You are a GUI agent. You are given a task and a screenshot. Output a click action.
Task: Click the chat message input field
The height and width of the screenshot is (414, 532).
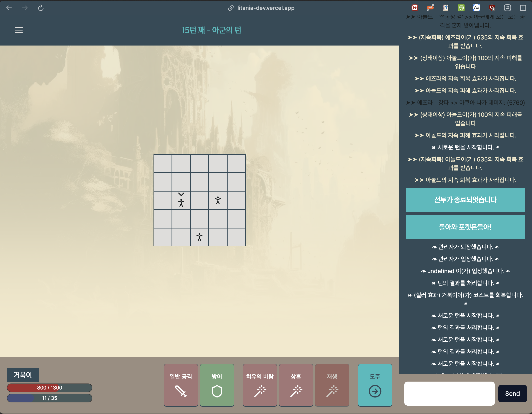pyautogui.click(x=449, y=394)
